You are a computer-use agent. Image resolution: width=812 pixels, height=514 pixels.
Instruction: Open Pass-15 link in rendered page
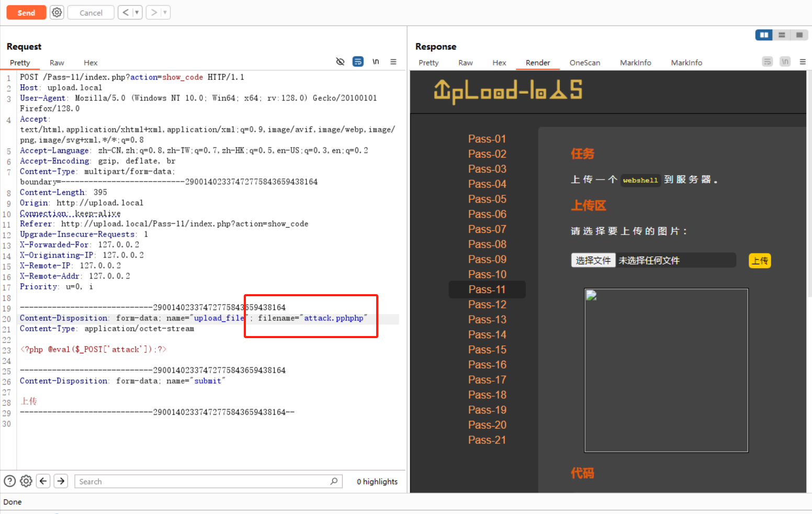(487, 350)
